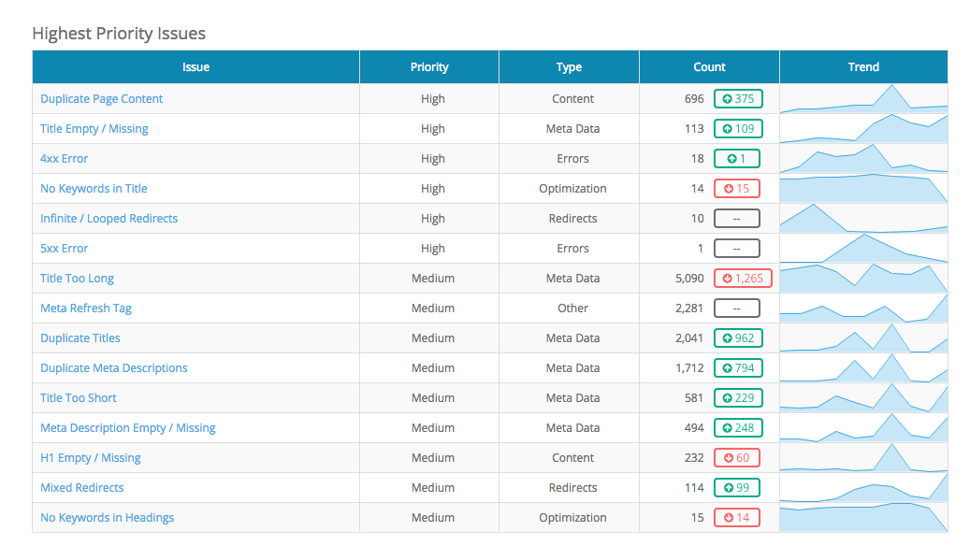Select the Meta Refresh Tag issue link

(86, 309)
